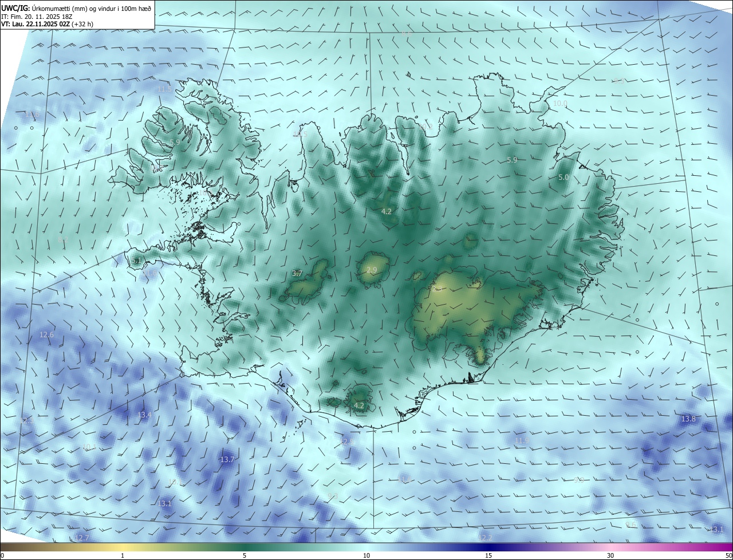733x560 pixels.
Task: Click the legend tick label 1
Action: pyautogui.click(x=123, y=555)
